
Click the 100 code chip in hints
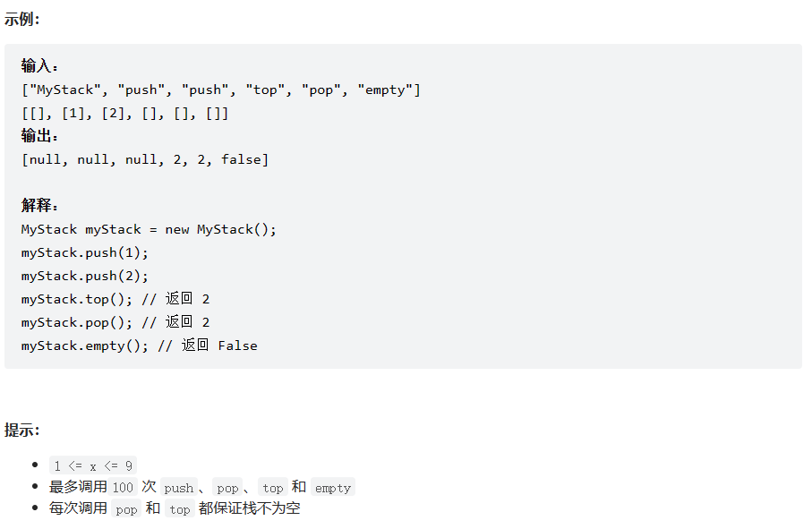click(123, 487)
